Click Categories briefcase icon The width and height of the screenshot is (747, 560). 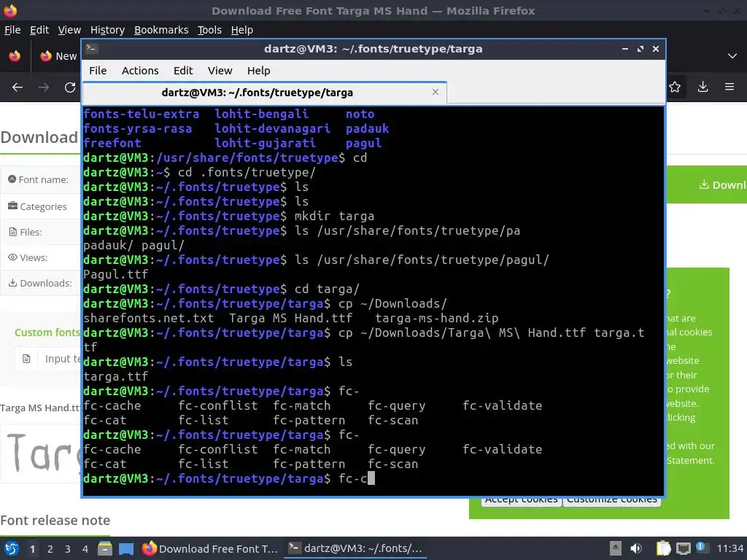[x=13, y=206]
